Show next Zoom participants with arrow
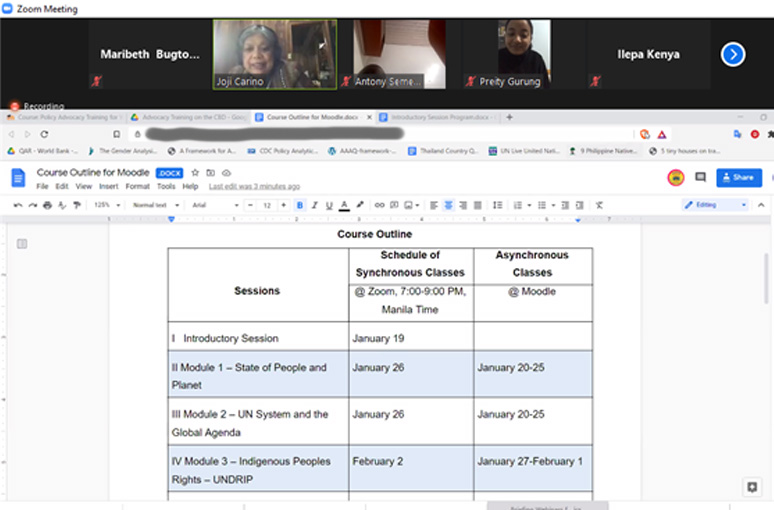 733,54
